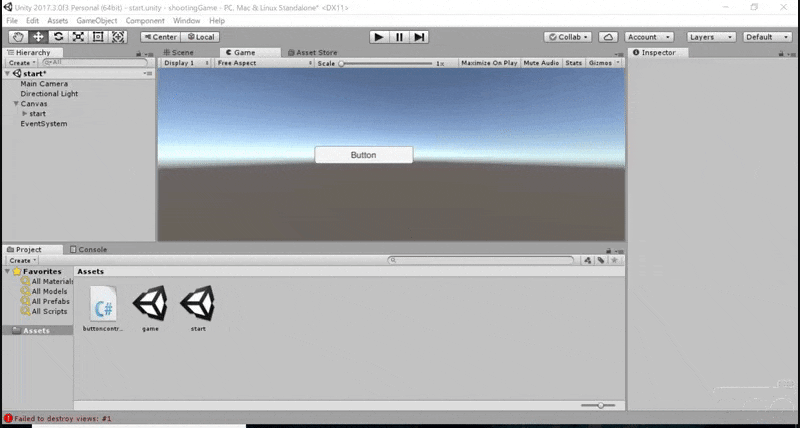Image resolution: width=800 pixels, height=428 pixels.
Task: Open the Edit menu
Action: click(x=32, y=20)
